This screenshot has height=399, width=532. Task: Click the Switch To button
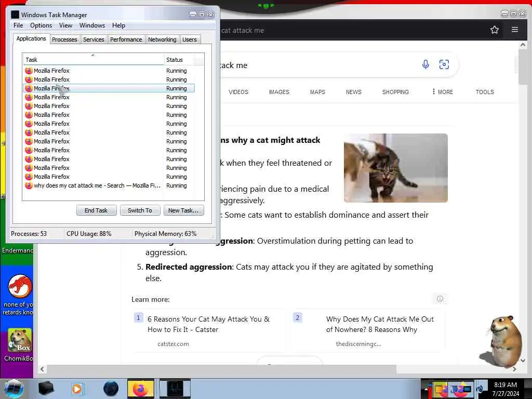[140, 210]
